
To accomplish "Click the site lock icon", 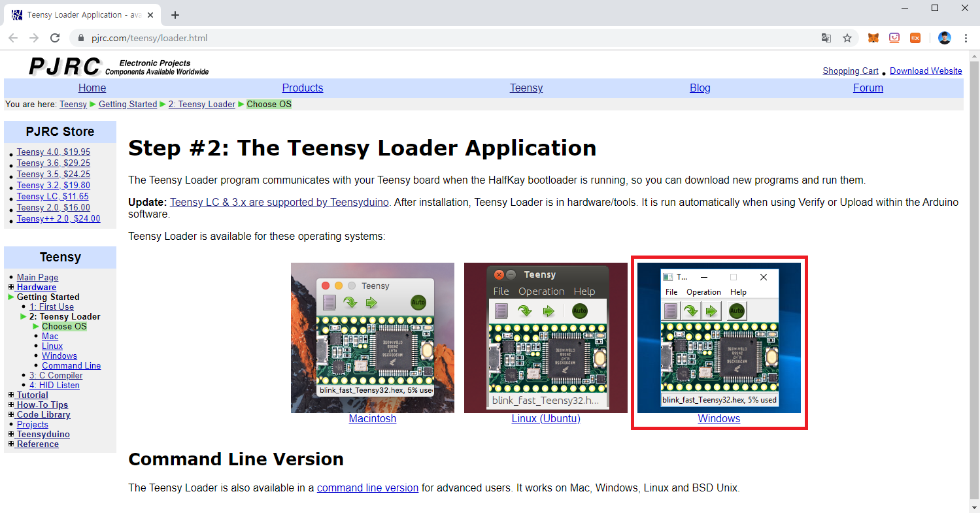I will pos(81,38).
